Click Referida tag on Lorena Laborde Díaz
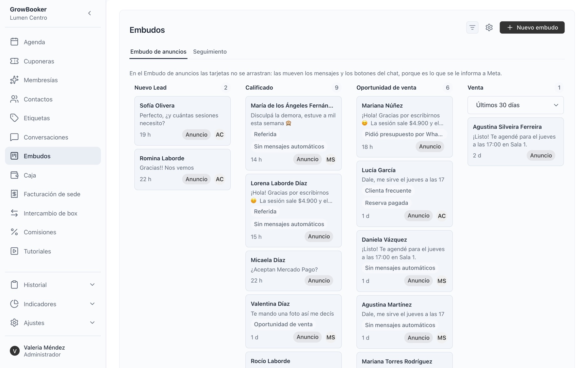This screenshot has height=368, width=588. [265, 212]
